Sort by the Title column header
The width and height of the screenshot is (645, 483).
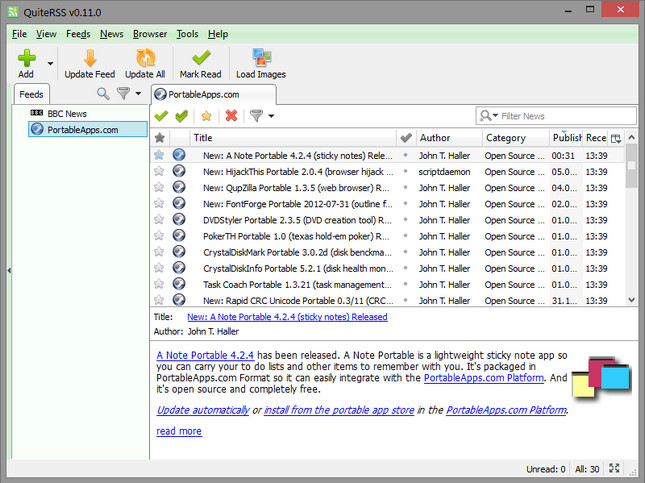(293, 138)
